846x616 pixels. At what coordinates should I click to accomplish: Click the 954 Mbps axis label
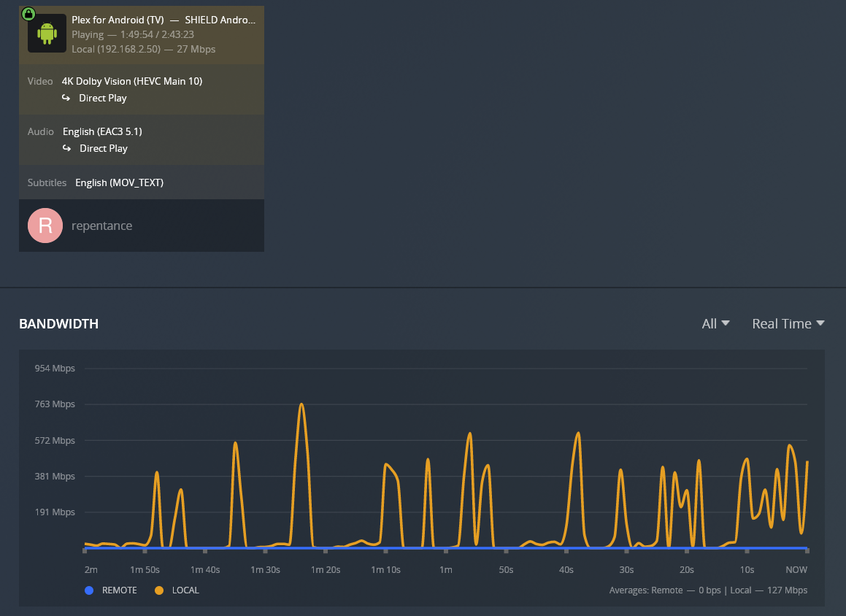[54, 369]
